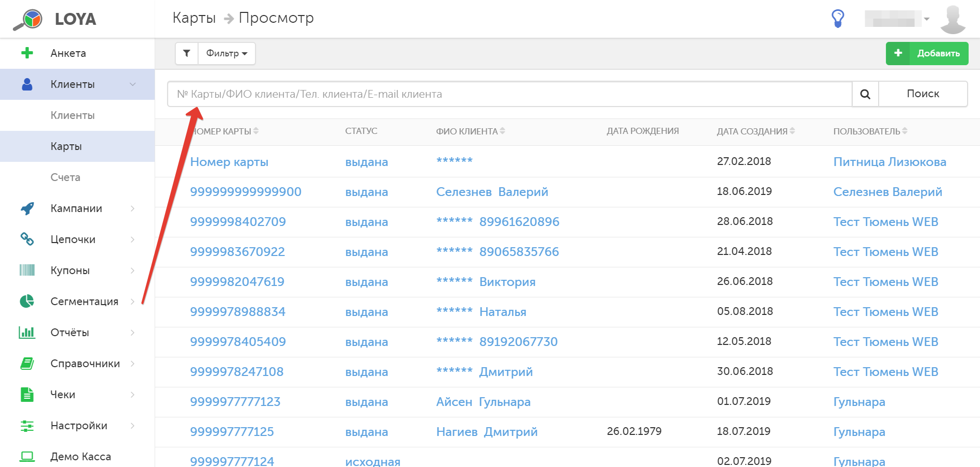The width and height of the screenshot is (980, 467).
Task: Open the Фильтр dropdown
Action: pyautogui.click(x=227, y=53)
